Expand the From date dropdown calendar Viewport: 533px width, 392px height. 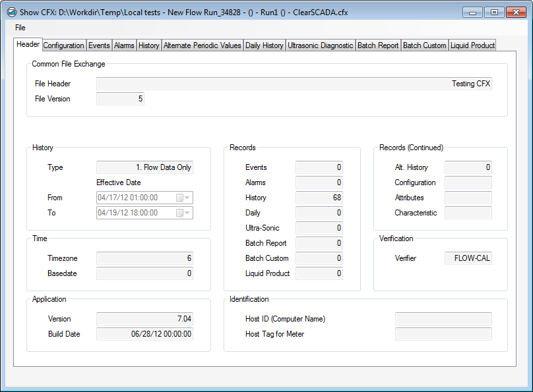click(x=183, y=198)
